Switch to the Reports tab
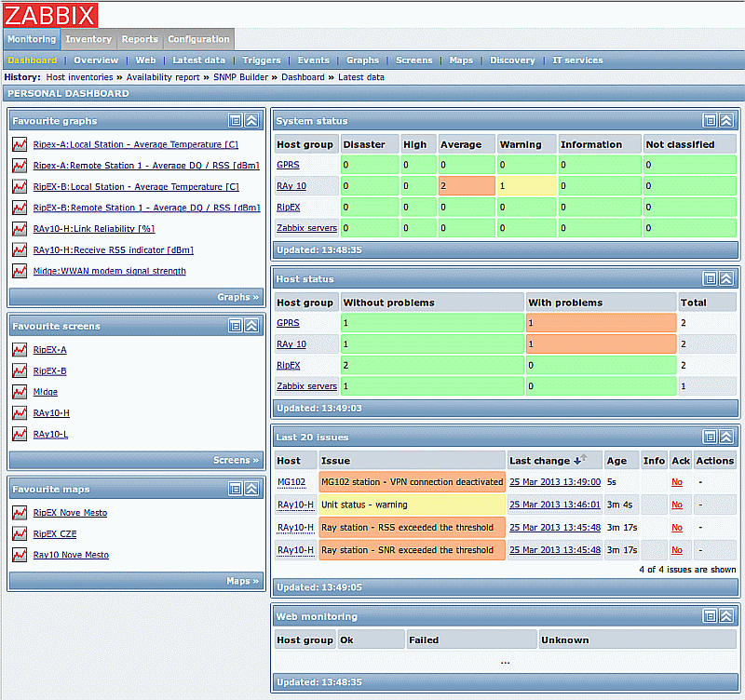745x700 pixels. (x=140, y=39)
